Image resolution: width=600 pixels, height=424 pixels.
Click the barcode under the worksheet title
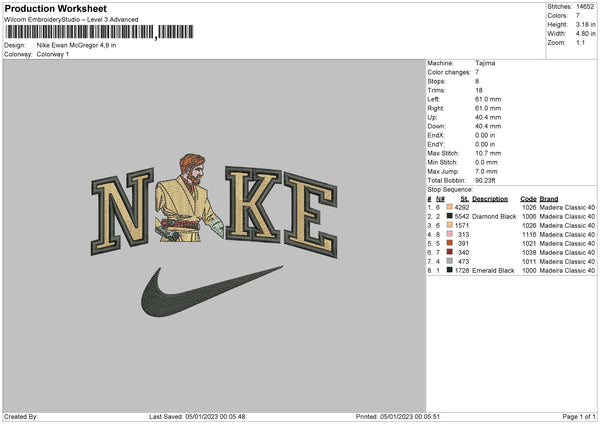99,32
